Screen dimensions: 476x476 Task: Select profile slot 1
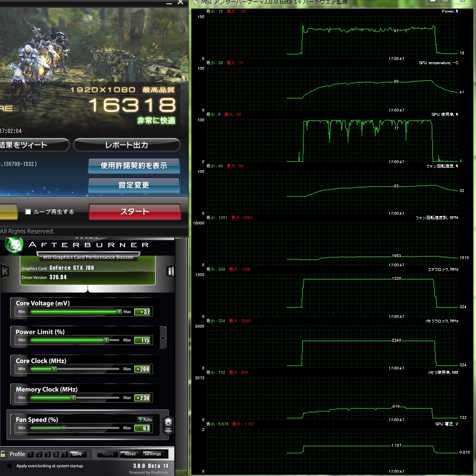click(x=30, y=454)
